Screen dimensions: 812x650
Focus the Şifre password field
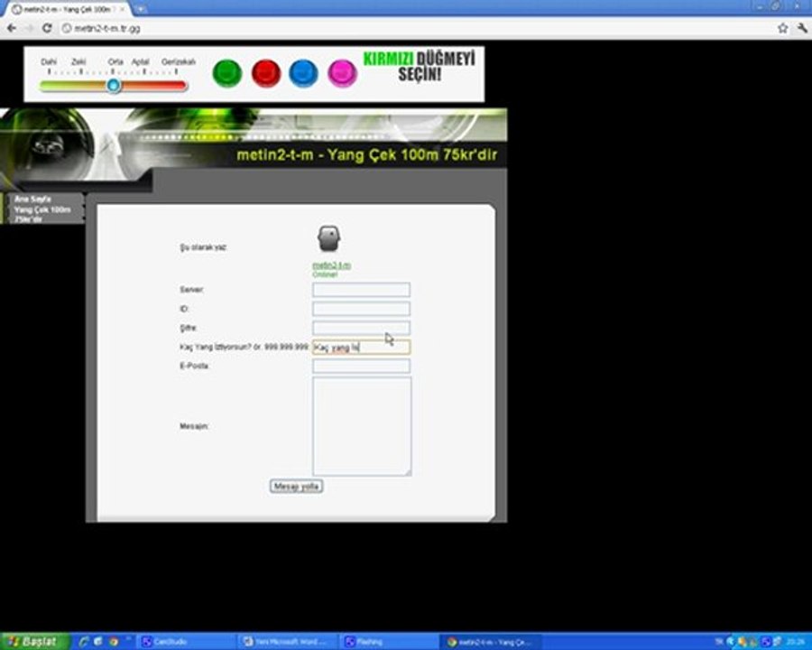click(361, 328)
